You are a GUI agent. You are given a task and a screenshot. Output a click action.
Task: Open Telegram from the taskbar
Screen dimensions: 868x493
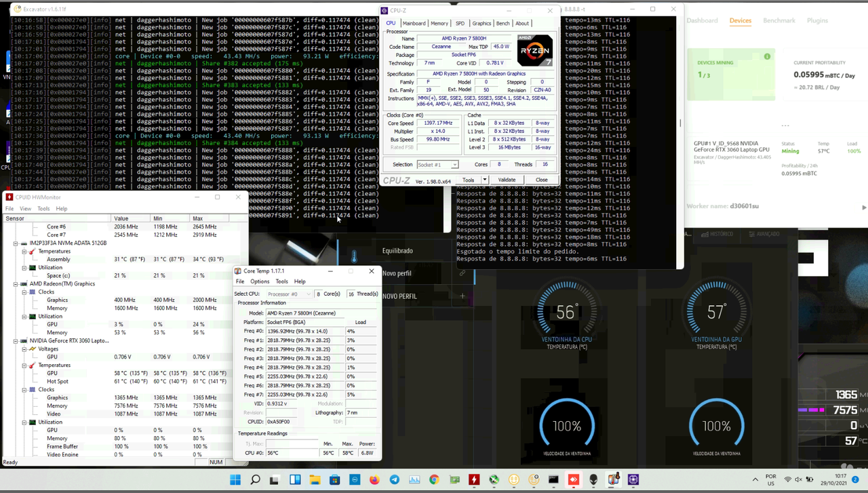(394, 480)
